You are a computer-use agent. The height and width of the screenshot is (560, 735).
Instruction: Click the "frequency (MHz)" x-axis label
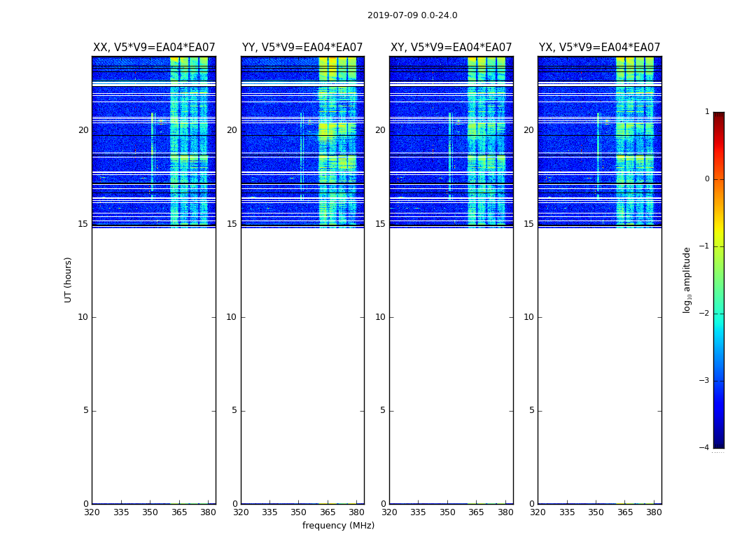(x=338, y=526)
